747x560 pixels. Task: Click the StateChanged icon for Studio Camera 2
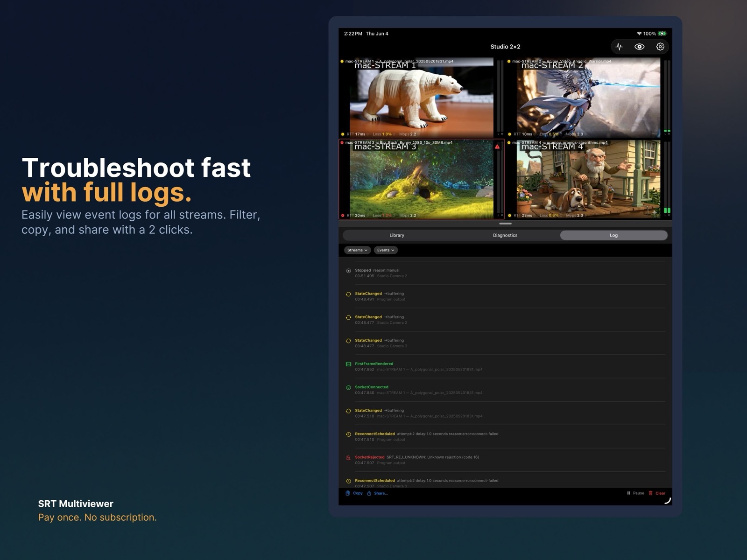pos(348,317)
